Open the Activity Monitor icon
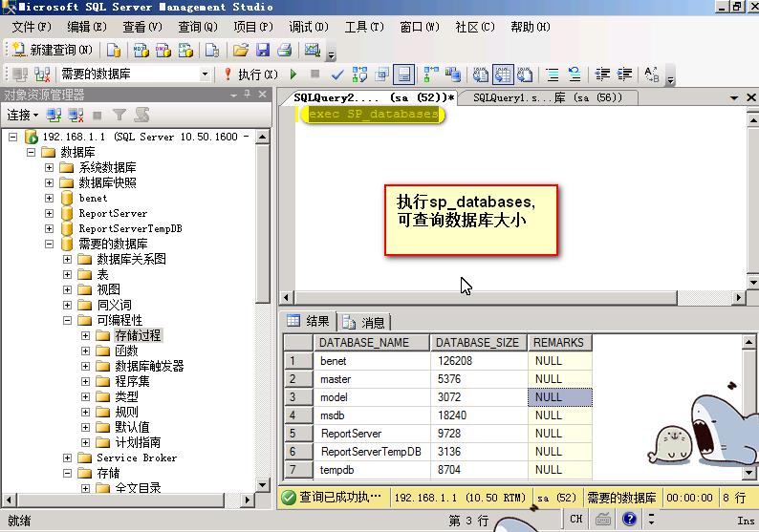Screen dimensions: 759x532 tap(313, 50)
